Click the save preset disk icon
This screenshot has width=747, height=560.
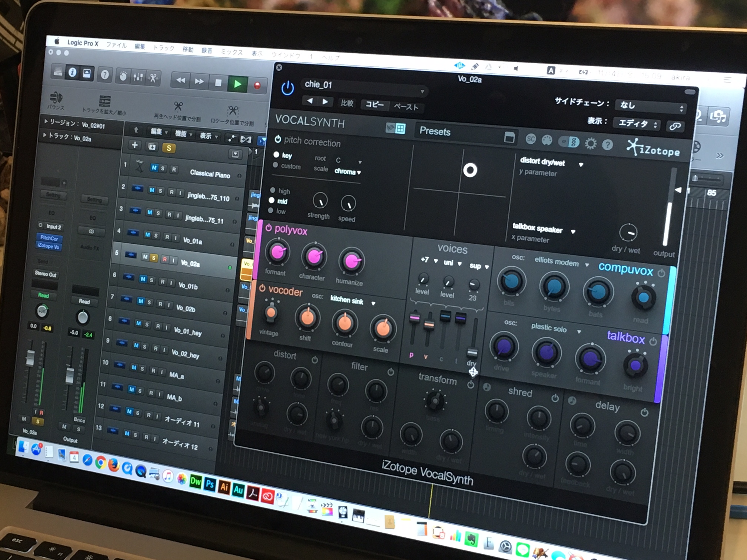coord(509,137)
